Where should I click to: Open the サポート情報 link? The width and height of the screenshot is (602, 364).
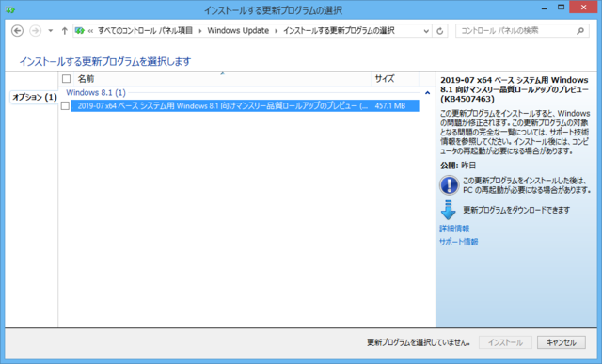click(x=459, y=242)
